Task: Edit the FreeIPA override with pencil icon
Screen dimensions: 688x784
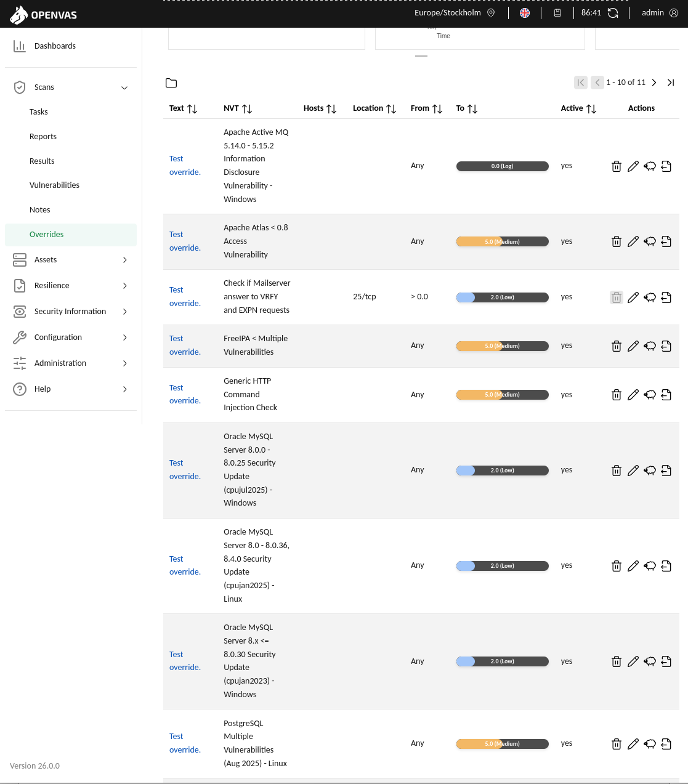Action: 633,346
